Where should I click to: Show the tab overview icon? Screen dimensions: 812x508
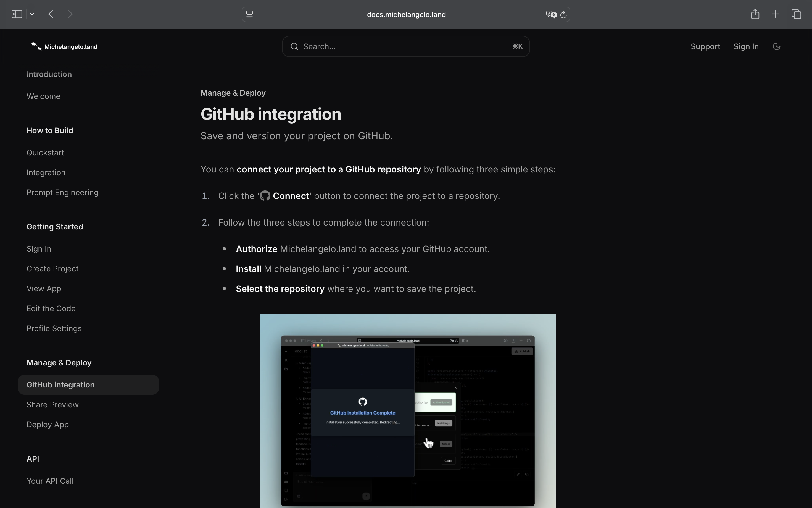[796, 14]
